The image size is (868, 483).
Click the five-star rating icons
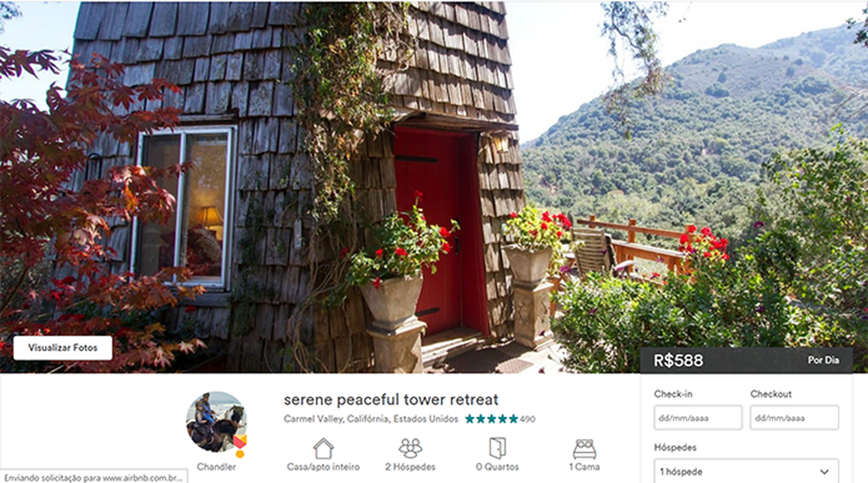click(x=491, y=419)
